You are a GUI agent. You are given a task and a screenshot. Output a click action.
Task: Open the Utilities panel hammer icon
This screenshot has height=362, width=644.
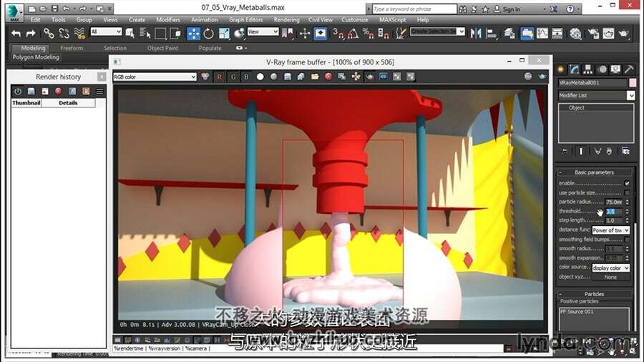click(629, 69)
